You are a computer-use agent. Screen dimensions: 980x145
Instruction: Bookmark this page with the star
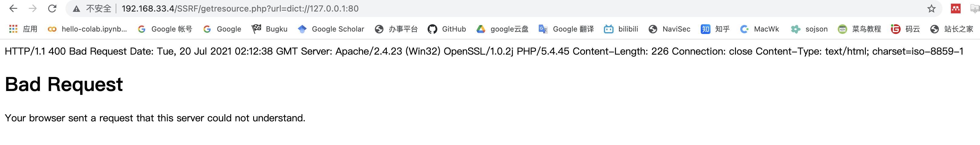pyautogui.click(x=931, y=8)
